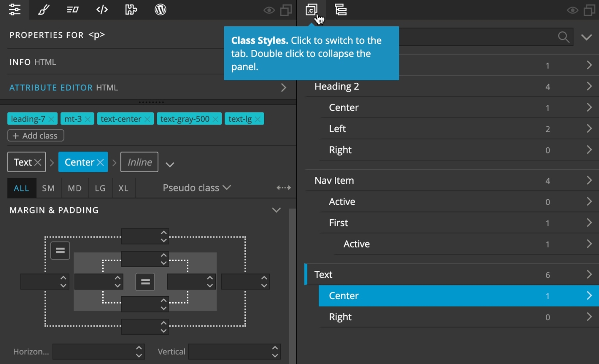Remove the text-gray-500 class chip
Image resolution: width=599 pixels, height=364 pixels.
click(x=215, y=119)
